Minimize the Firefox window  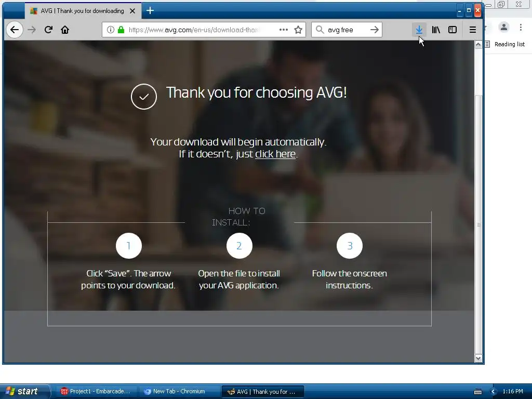pos(459,11)
